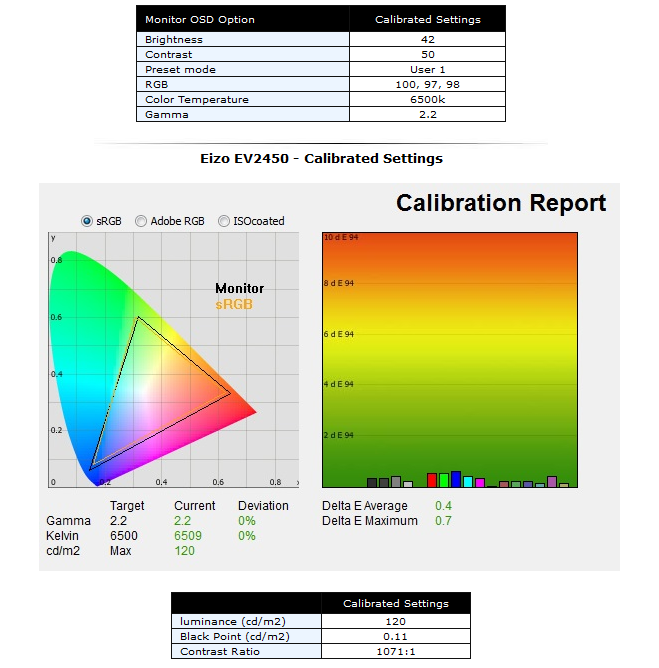Image resolution: width=659 pixels, height=668 pixels.
Task: Click the bright green bar in Delta E chart
Action: (x=444, y=480)
